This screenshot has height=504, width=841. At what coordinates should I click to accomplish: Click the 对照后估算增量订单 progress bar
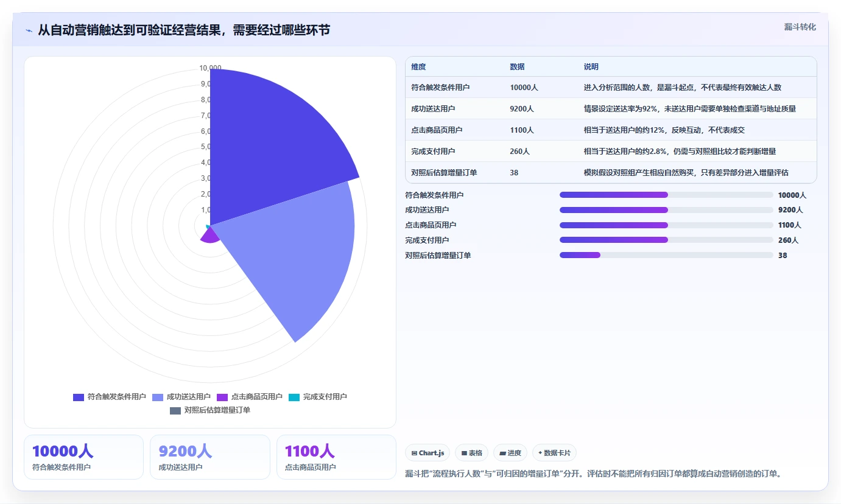(666, 255)
